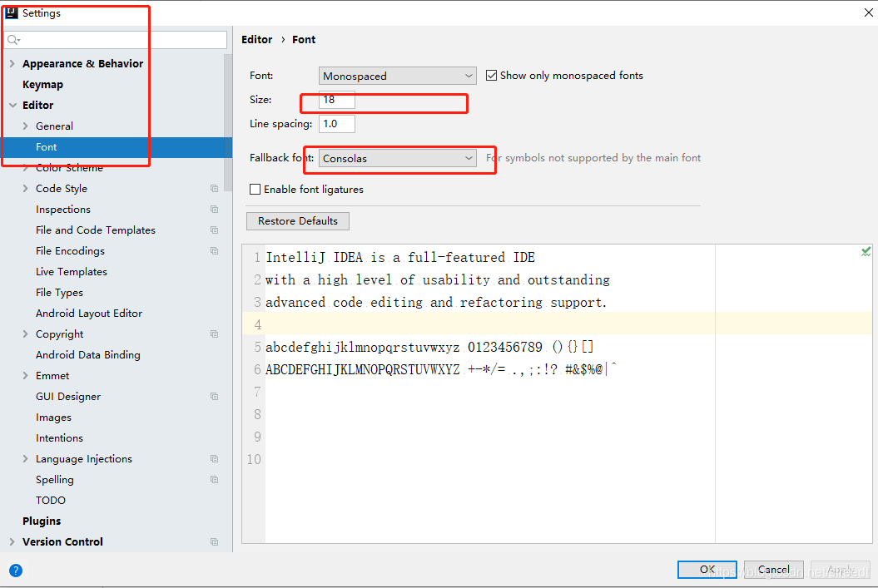Open Intentions settings page

coord(59,438)
